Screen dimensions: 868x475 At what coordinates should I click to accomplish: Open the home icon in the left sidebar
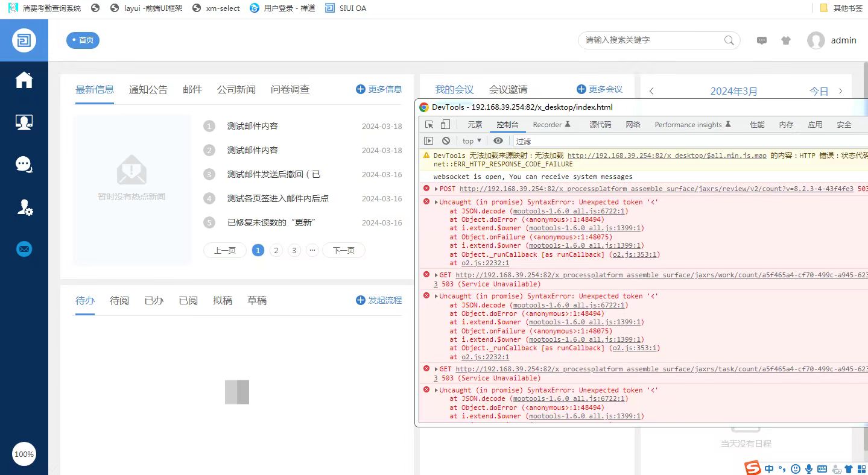(x=24, y=80)
